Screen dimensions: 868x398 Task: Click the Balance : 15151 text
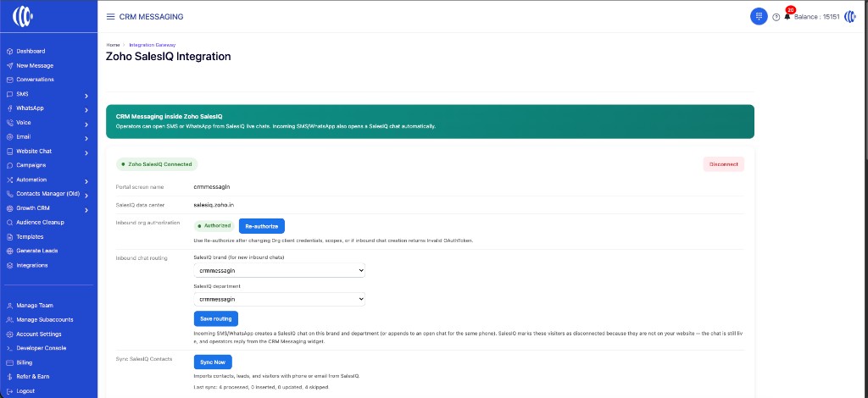[816, 17]
